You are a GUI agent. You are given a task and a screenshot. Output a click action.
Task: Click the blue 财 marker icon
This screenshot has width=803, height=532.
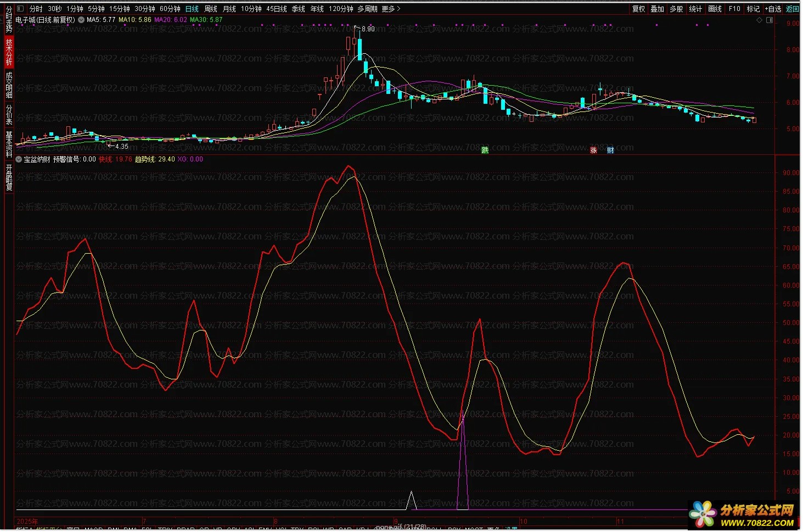pos(610,150)
